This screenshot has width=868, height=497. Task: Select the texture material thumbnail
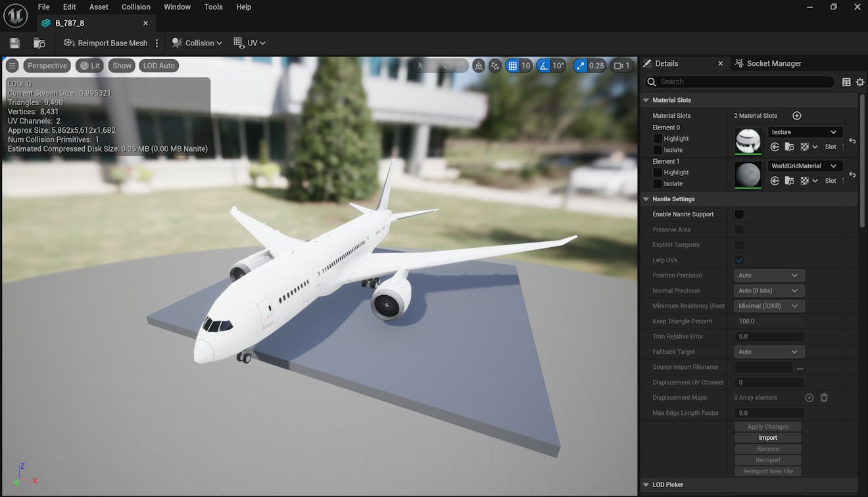[748, 141]
